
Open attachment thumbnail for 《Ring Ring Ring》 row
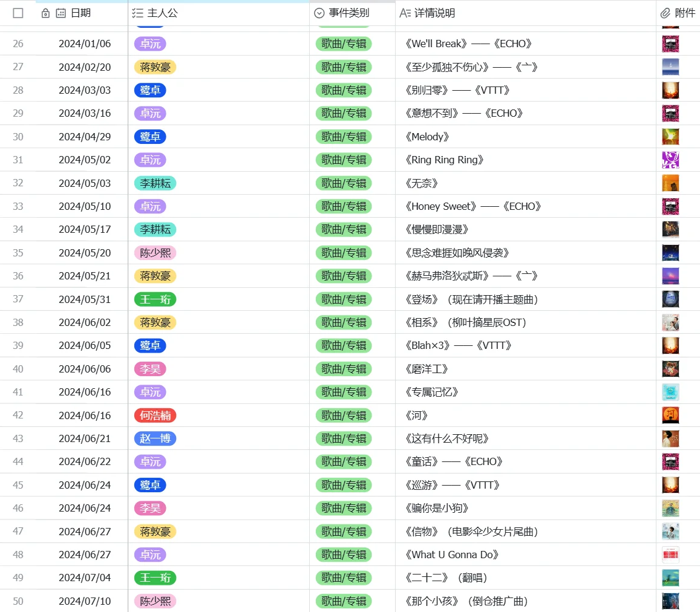[x=670, y=160]
